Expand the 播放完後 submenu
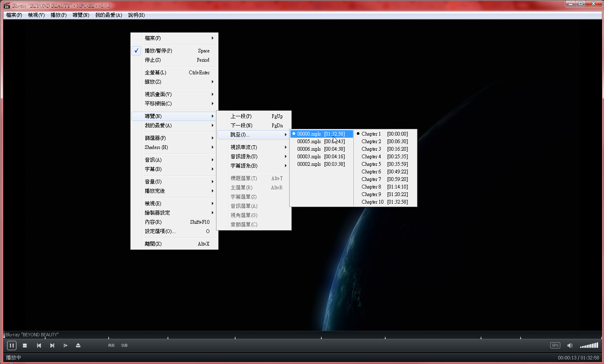The width and height of the screenshot is (604, 364). tap(174, 191)
